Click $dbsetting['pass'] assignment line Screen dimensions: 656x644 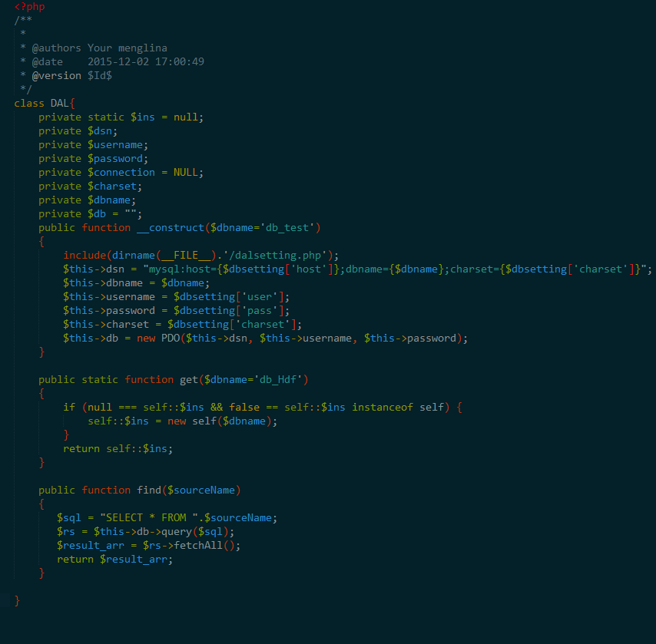coord(176,310)
